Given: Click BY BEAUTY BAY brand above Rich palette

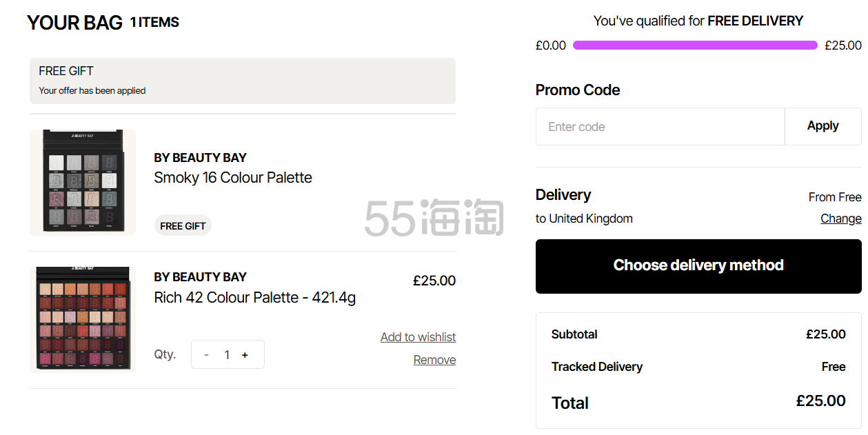Looking at the screenshot, I should 200,277.
